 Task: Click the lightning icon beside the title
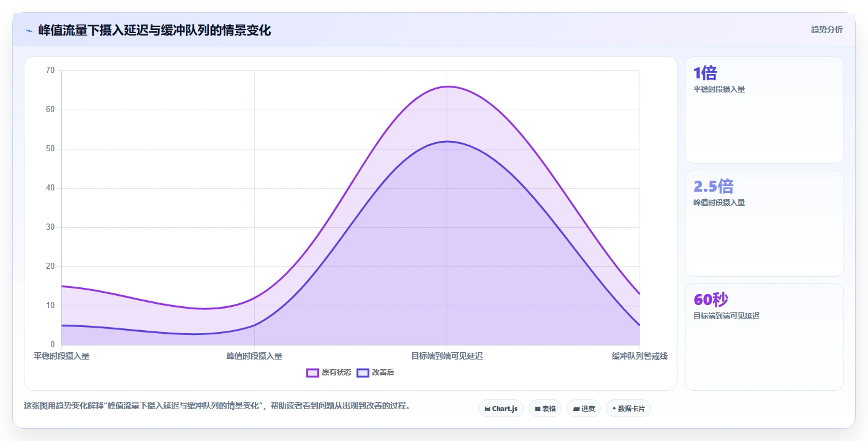[x=29, y=30]
